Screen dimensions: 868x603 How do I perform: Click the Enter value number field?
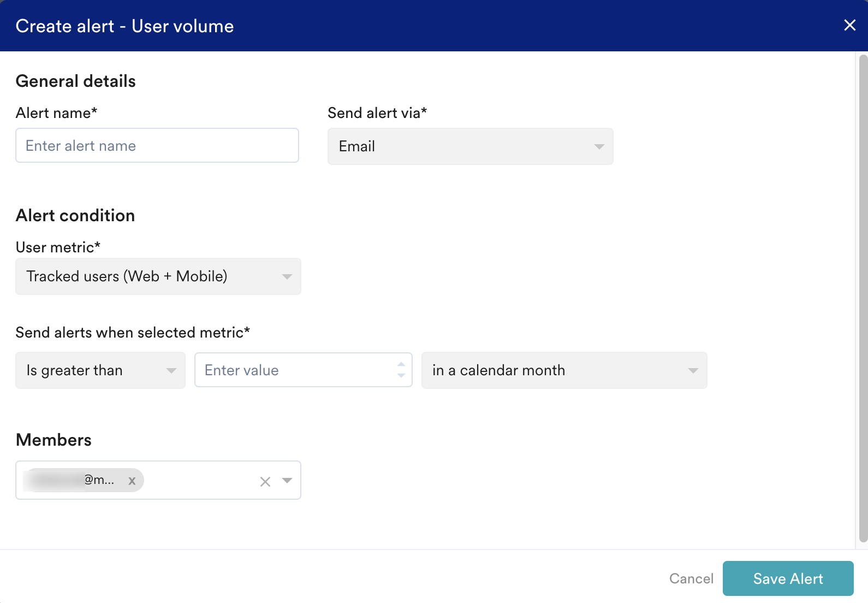(295, 370)
